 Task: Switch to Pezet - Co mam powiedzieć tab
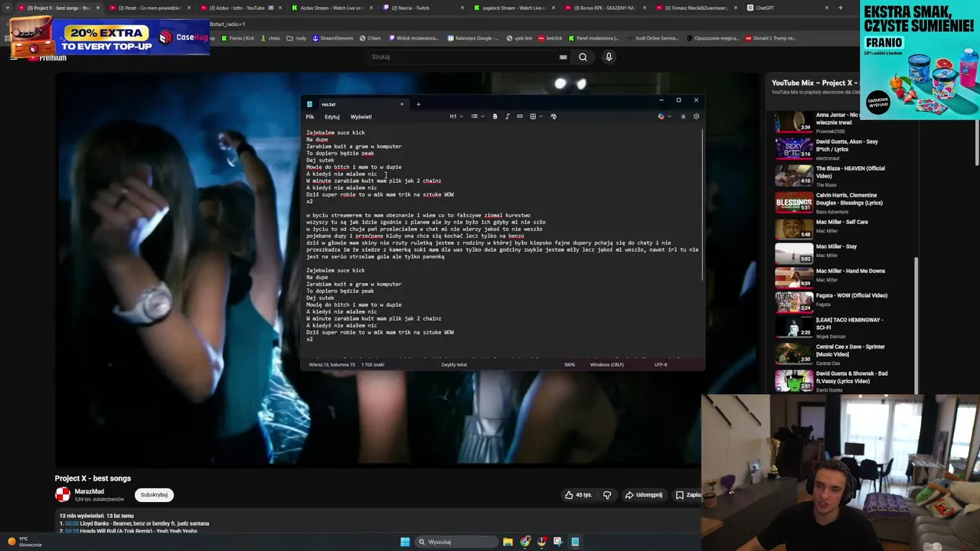tap(149, 8)
